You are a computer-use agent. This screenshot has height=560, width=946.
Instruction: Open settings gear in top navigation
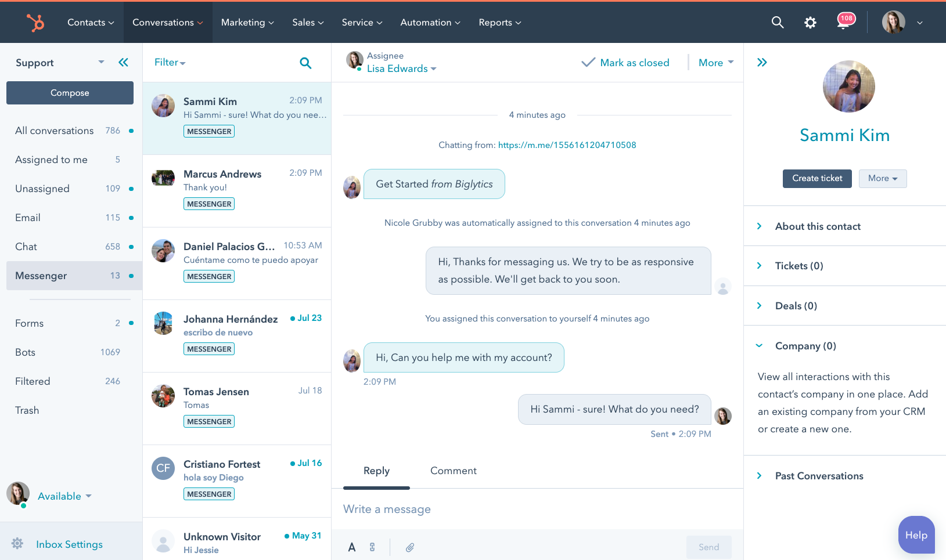[810, 23]
